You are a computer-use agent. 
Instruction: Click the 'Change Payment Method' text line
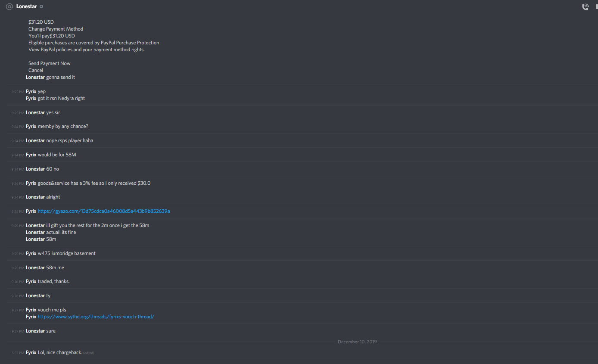pyautogui.click(x=56, y=29)
